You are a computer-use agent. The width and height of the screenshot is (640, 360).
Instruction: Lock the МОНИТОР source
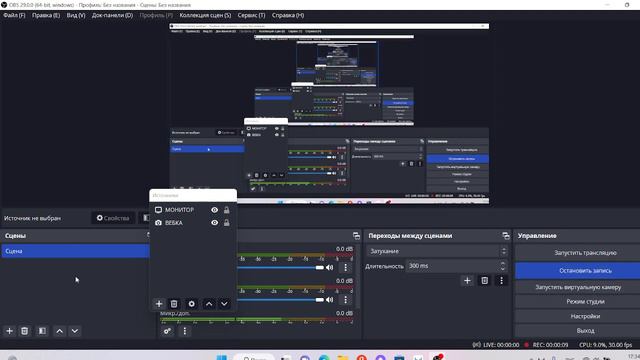[227, 210]
